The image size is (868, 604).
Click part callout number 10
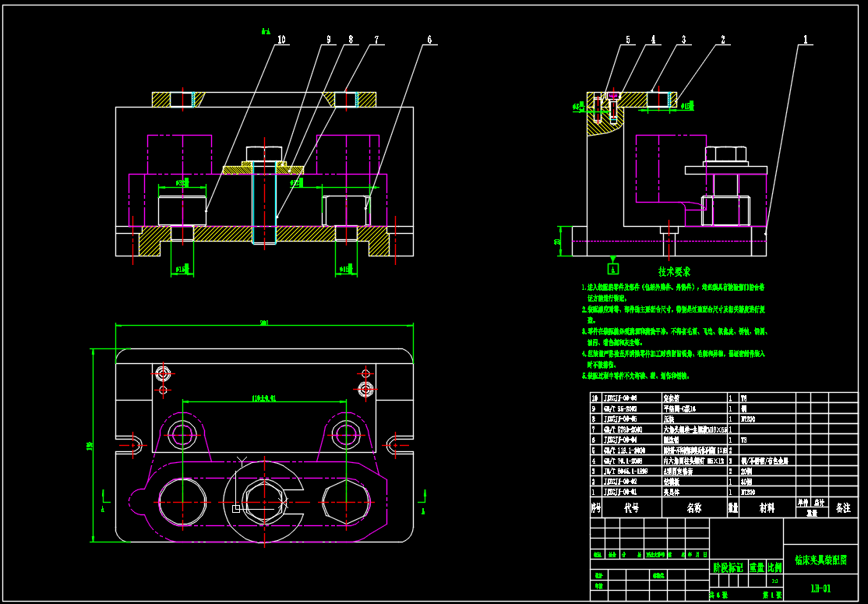point(281,39)
